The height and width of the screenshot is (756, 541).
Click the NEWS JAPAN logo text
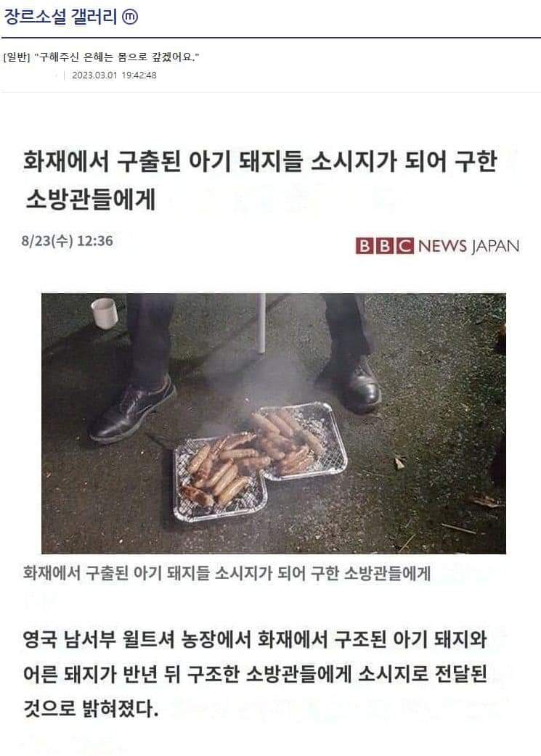pyautogui.click(x=468, y=246)
